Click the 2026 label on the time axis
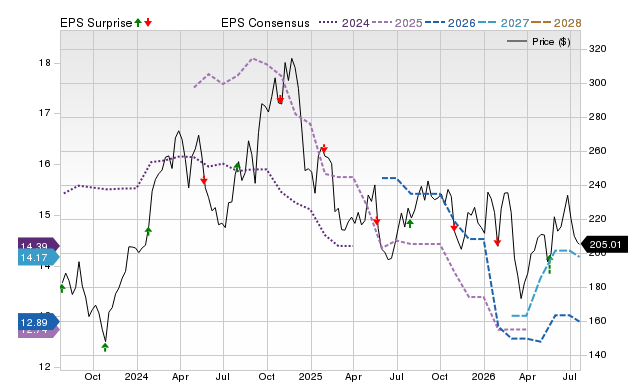Screen dimensions: 640x382 (x=483, y=376)
